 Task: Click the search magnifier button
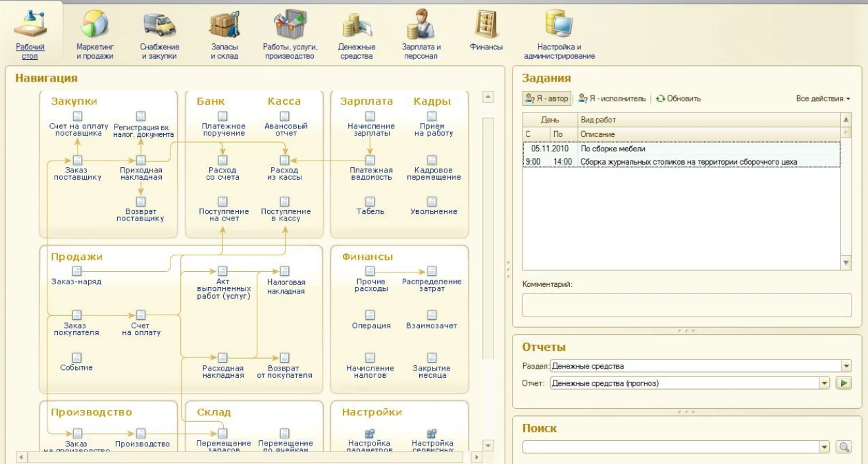click(843, 448)
